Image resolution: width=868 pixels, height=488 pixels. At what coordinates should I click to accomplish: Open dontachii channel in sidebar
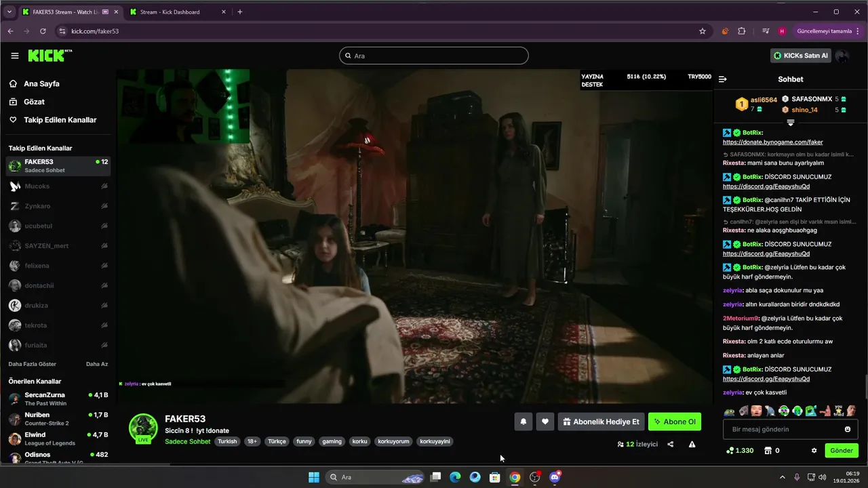point(58,285)
